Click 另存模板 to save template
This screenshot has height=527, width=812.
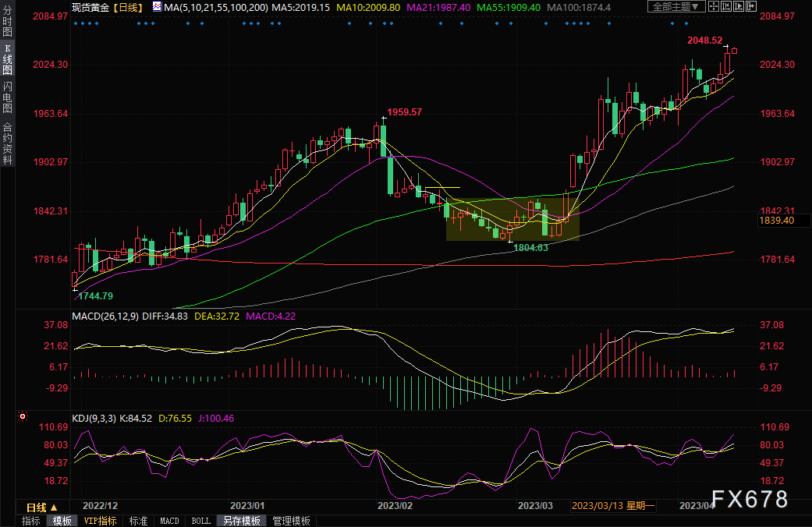tap(239, 521)
